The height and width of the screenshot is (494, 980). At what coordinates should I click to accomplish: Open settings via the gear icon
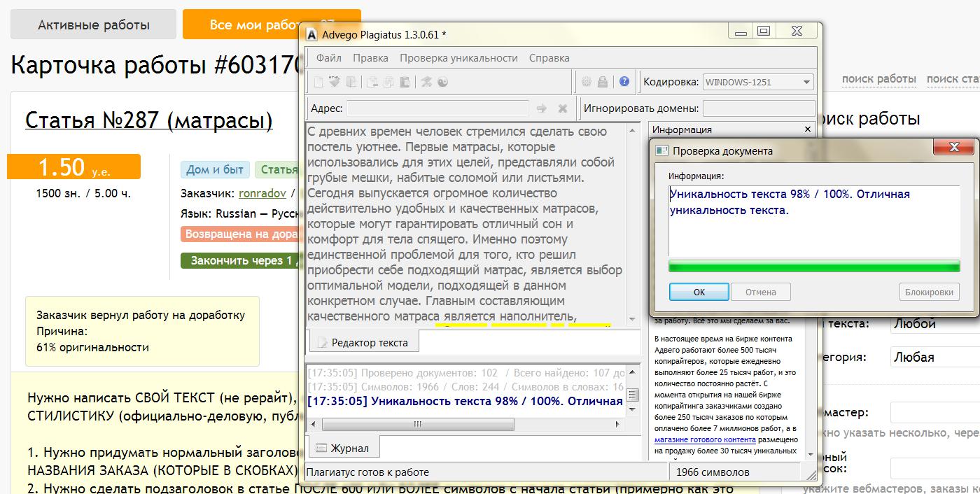click(x=587, y=82)
